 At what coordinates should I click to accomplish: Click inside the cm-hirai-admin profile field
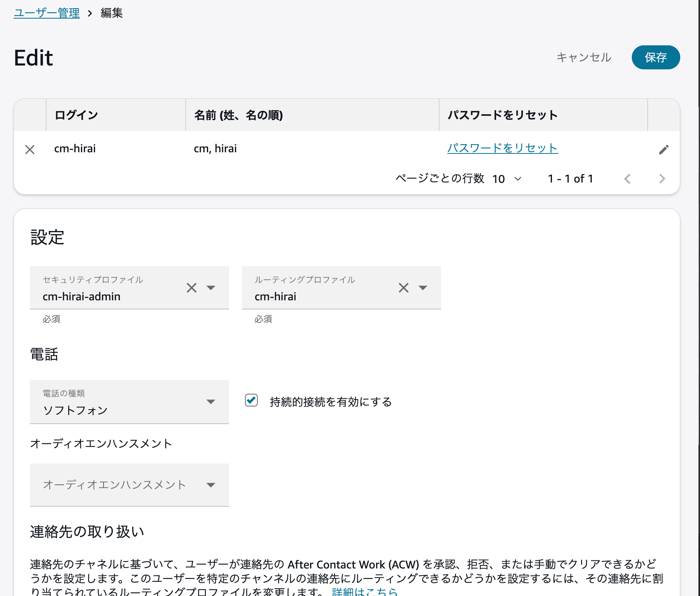pos(97,296)
